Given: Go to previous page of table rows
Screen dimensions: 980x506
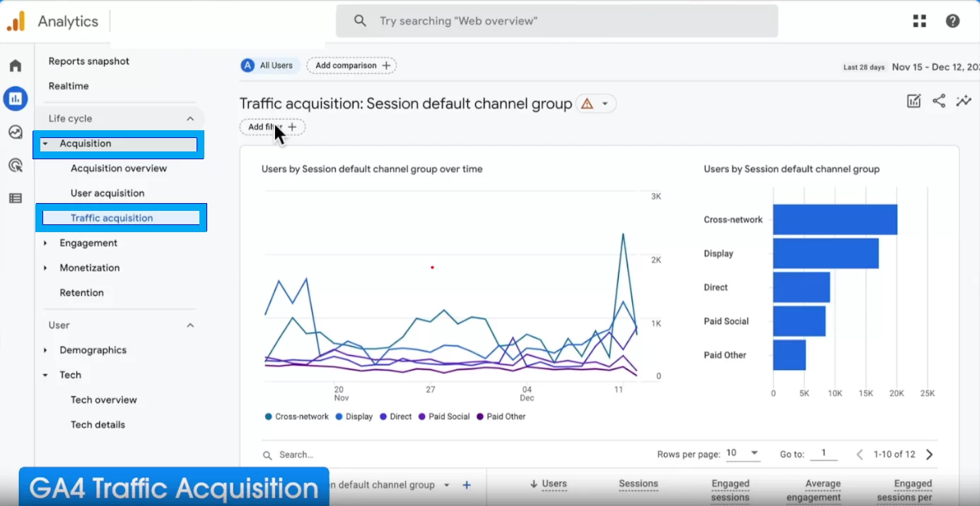Looking at the screenshot, I should pos(860,454).
